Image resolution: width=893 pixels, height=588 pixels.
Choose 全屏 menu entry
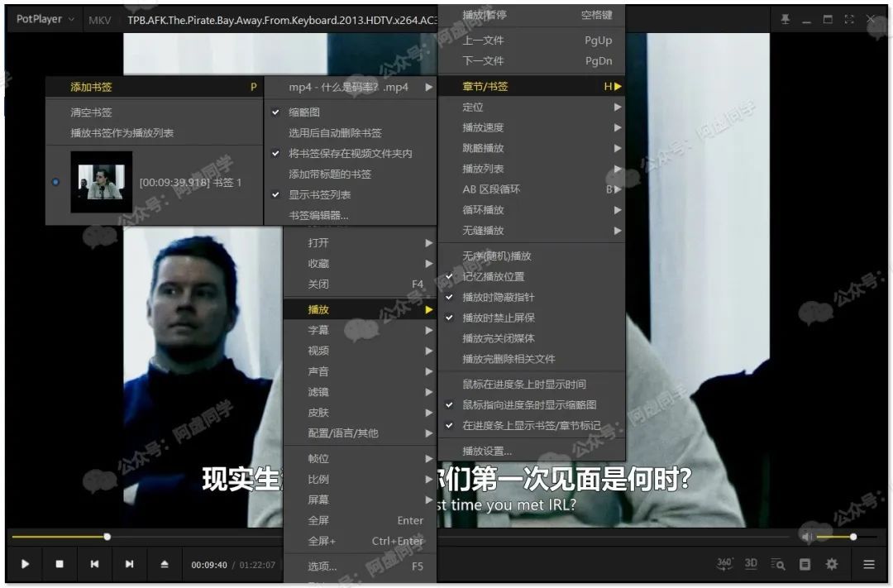click(360, 520)
